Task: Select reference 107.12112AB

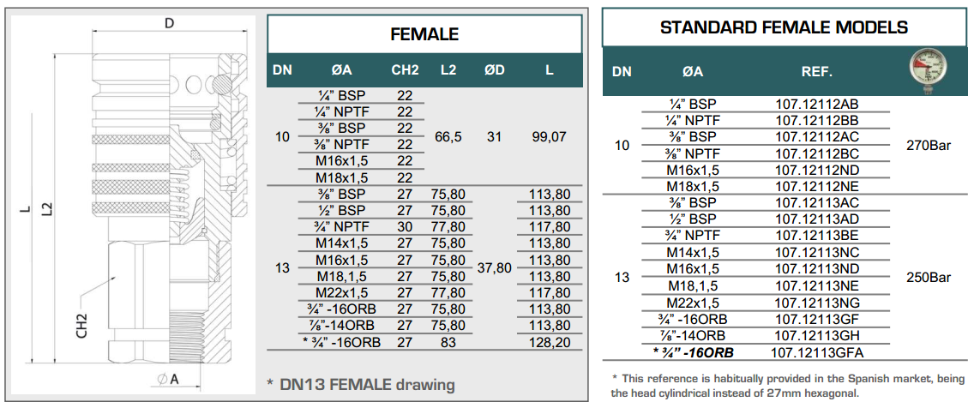Action: coord(816,105)
